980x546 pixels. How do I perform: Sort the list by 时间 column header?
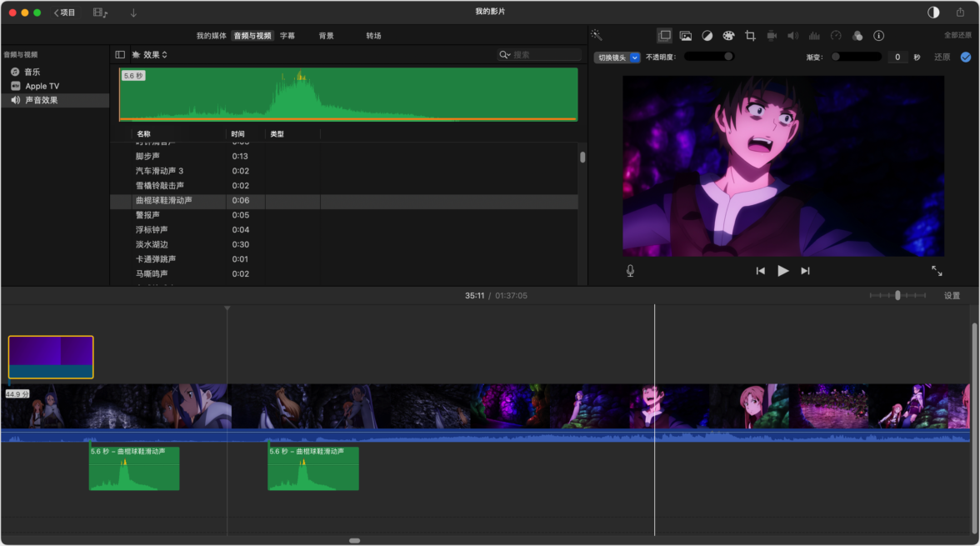246,134
